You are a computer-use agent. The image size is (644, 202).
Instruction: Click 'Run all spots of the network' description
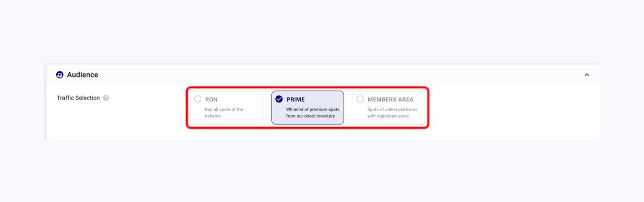pos(224,113)
